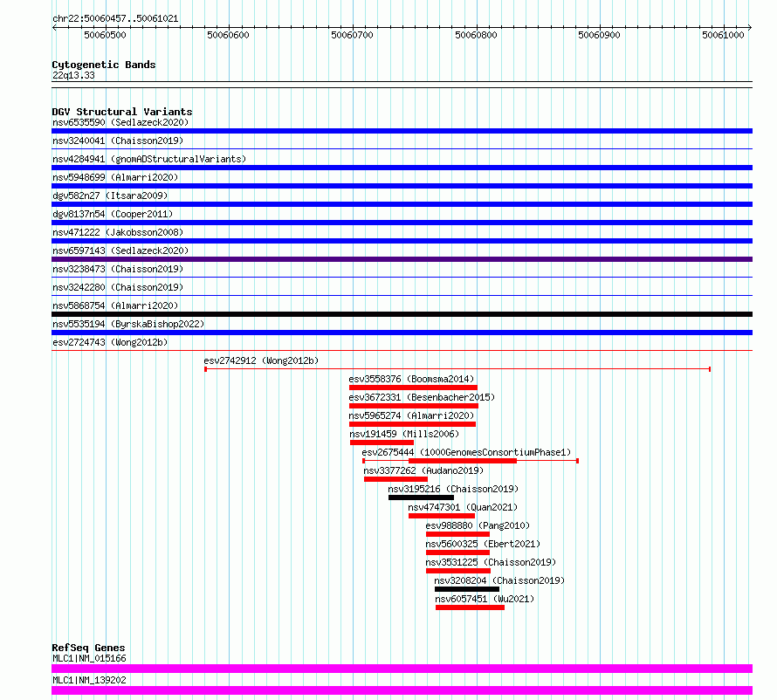
Task: Click the thick red segment of esv2675444
Action: click(x=463, y=461)
